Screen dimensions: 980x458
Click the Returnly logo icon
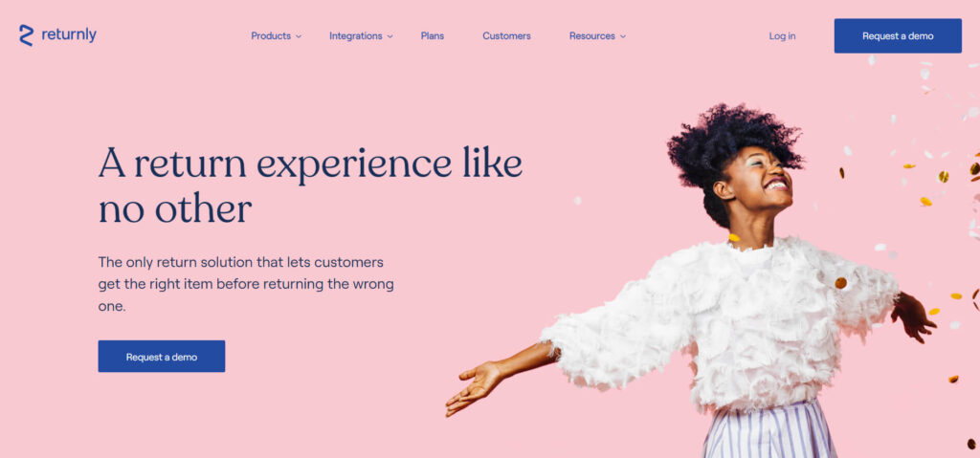pyautogui.click(x=26, y=35)
